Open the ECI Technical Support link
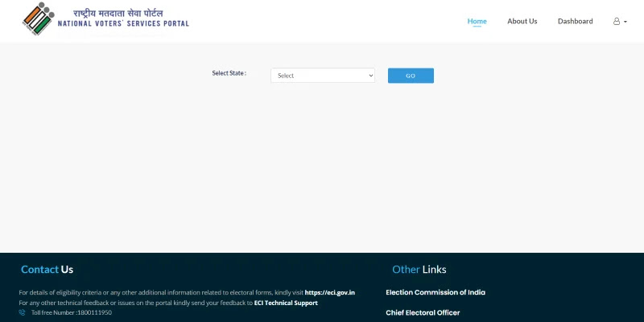644x322 pixels. [286, 303]
